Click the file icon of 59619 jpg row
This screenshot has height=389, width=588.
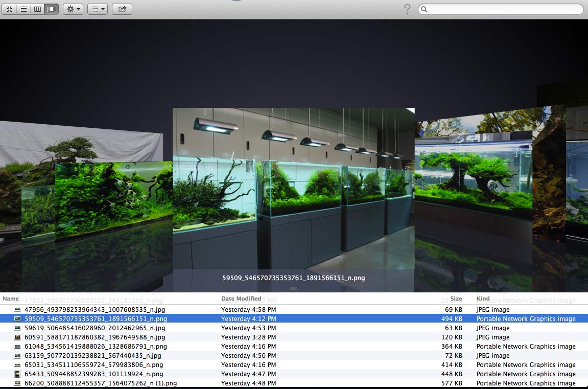(x=17, y=328)
